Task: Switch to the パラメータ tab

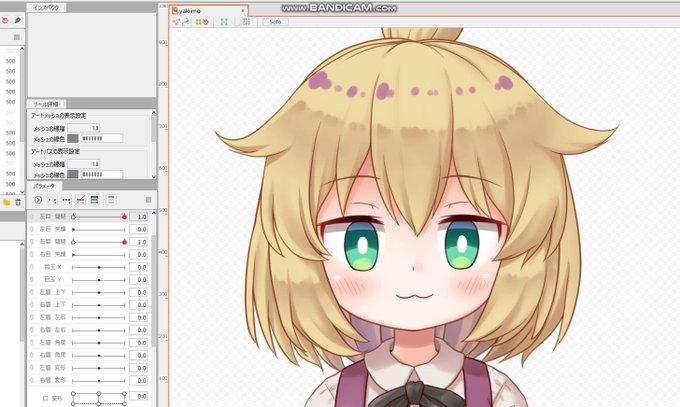Action: point(44,186)
